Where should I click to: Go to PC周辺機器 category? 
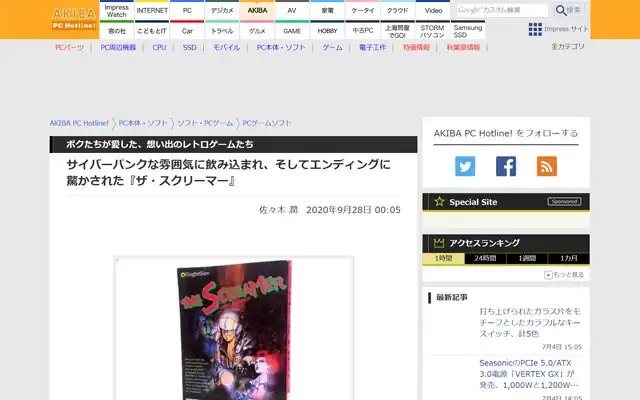pyautogui.click(x=118, y=47)
